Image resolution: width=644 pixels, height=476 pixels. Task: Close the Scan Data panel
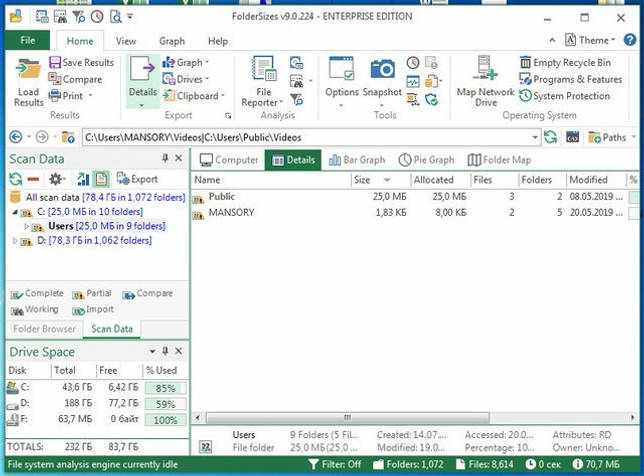[179, 158]
